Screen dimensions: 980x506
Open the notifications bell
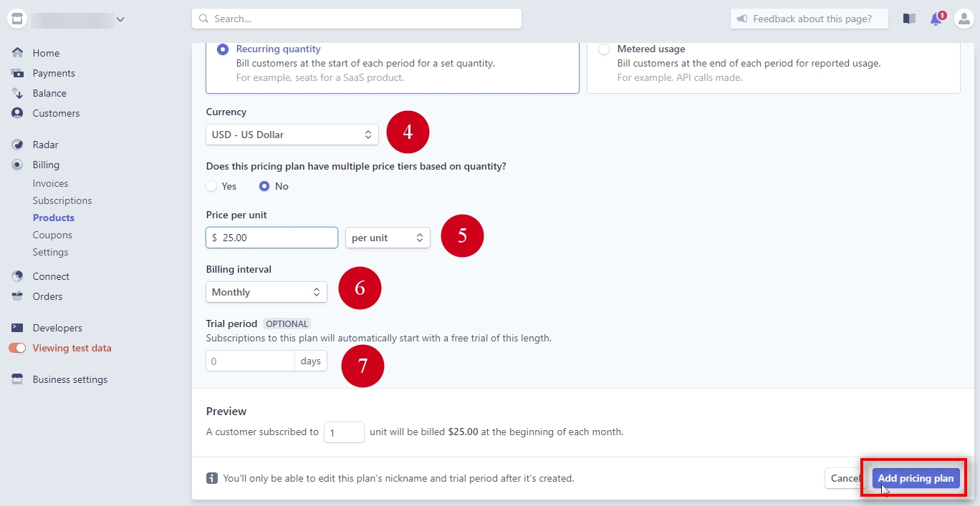(936, 19)
